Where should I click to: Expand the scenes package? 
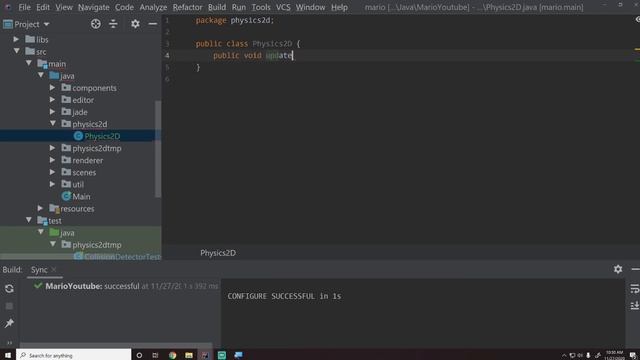click(53, 172)
